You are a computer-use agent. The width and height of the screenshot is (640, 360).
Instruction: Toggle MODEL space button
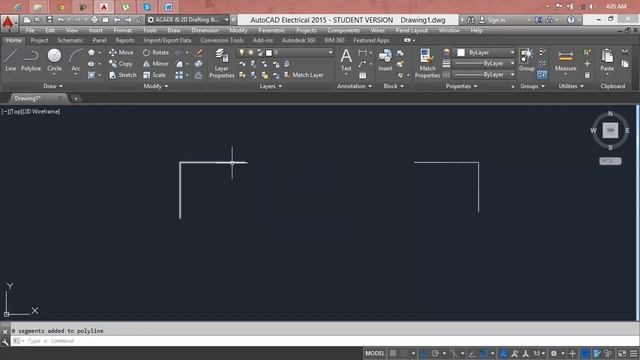(375, 353)
